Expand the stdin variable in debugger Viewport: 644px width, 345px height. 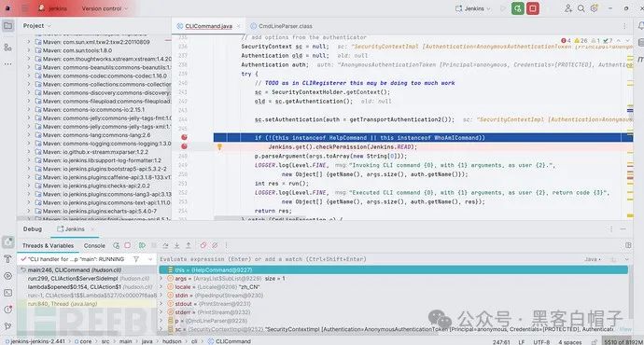[x=161, y=295]
